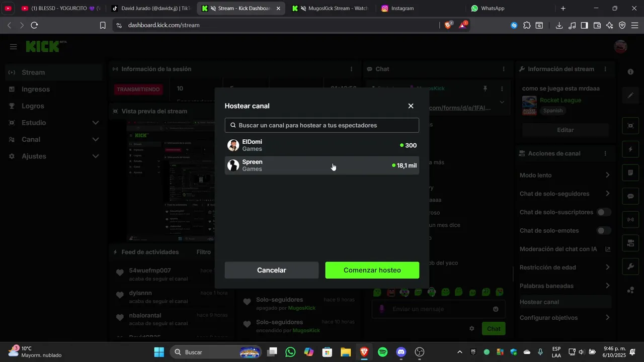Toggle stream preview widget icon in right bar
The width and height of the screenshot is (644, 362).
pyautogui.click(x=630, y=125)
